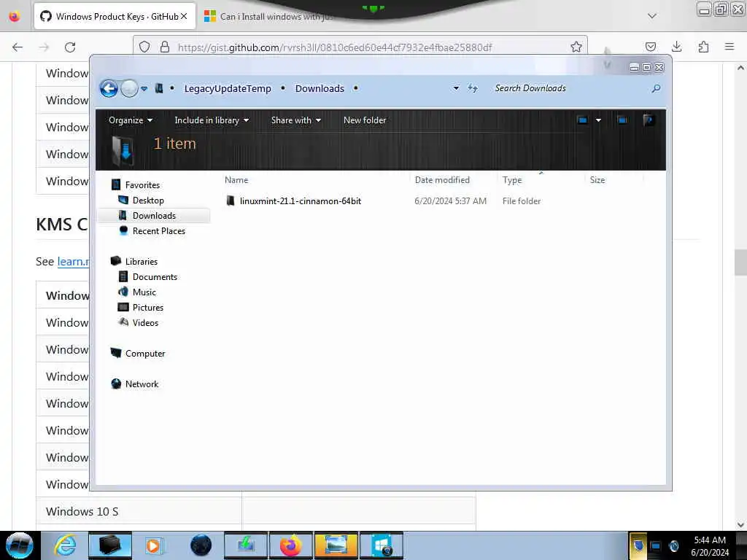Click the site padlock icon in Firefox
Screen dimensions: 747x560
coord(164,47)
